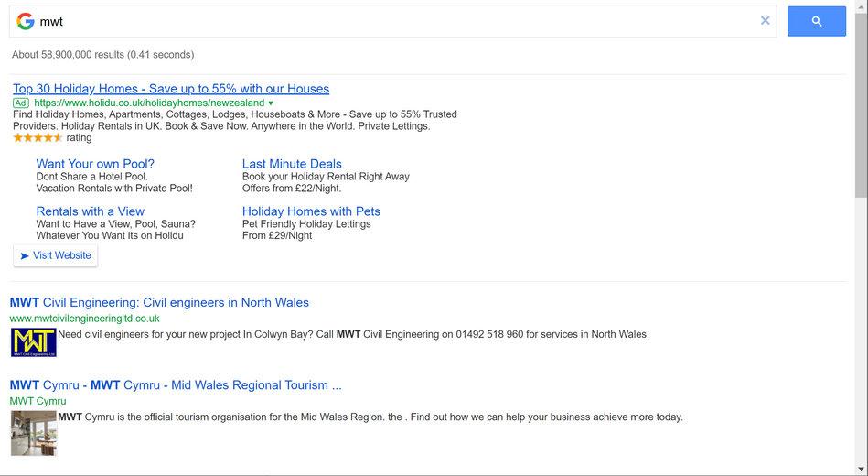Select the Holiday Homes with Pets link

click(311, 211)
